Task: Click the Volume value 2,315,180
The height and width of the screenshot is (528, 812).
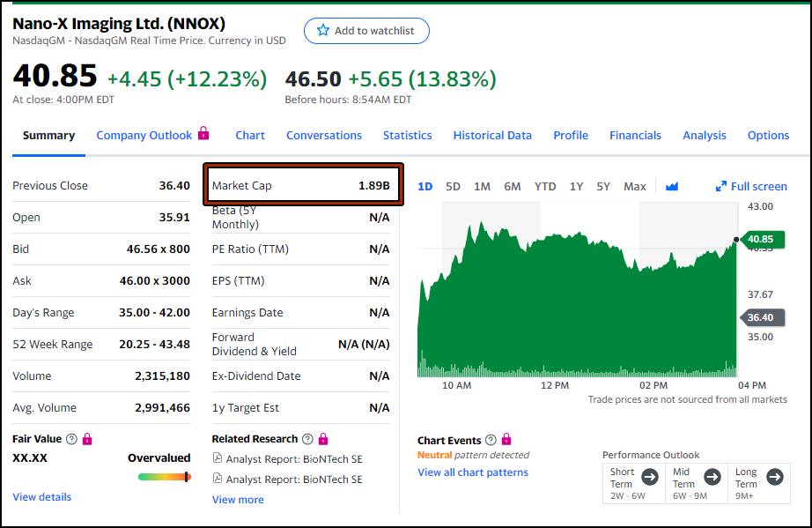Action: [x=163, y=376]
